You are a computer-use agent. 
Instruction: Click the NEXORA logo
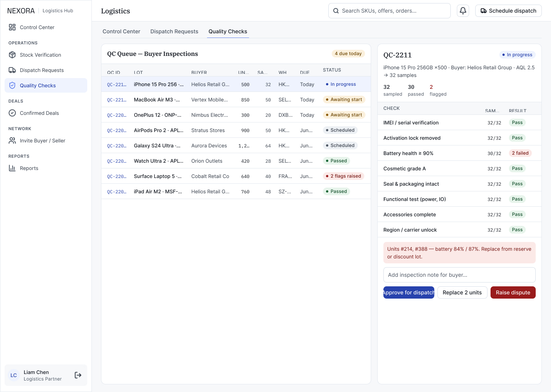tap(21, 11)
